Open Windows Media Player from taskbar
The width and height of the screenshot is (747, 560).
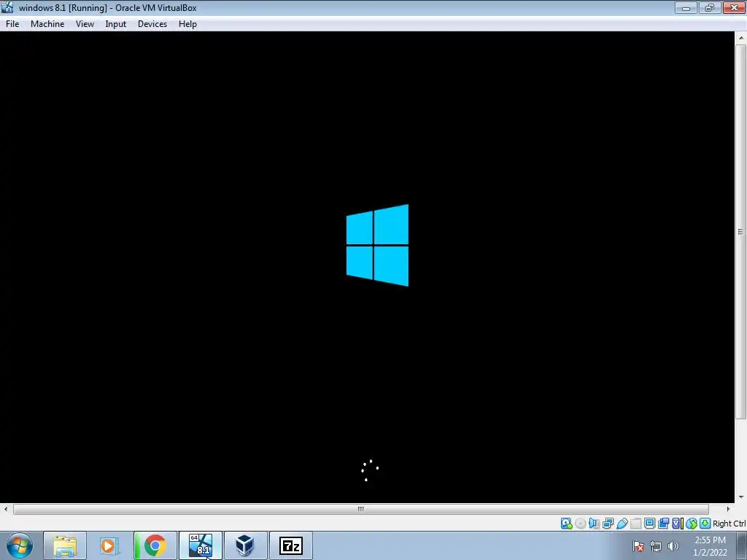click(x=109, y=545)
